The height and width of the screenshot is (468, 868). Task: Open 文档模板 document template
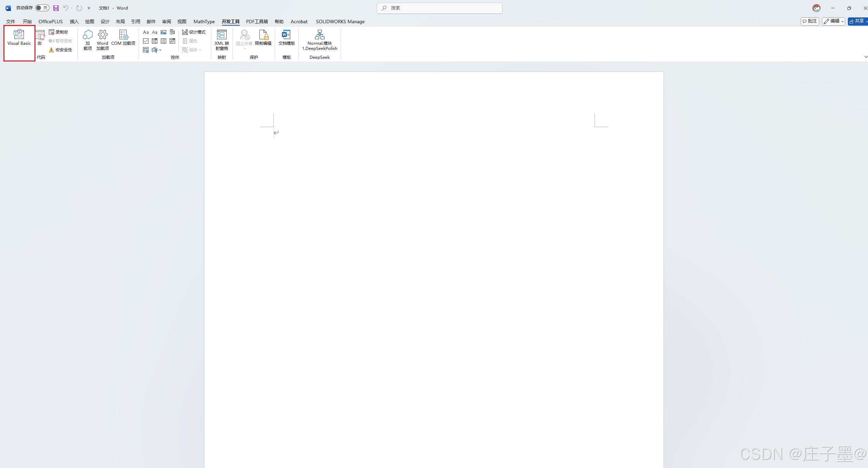click(x=286, y=38)
